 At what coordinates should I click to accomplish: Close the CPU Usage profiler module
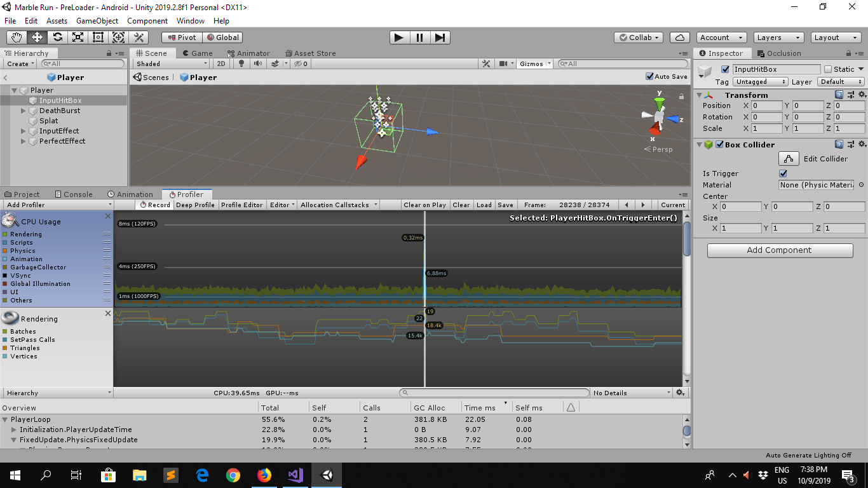tap(107, 216)
